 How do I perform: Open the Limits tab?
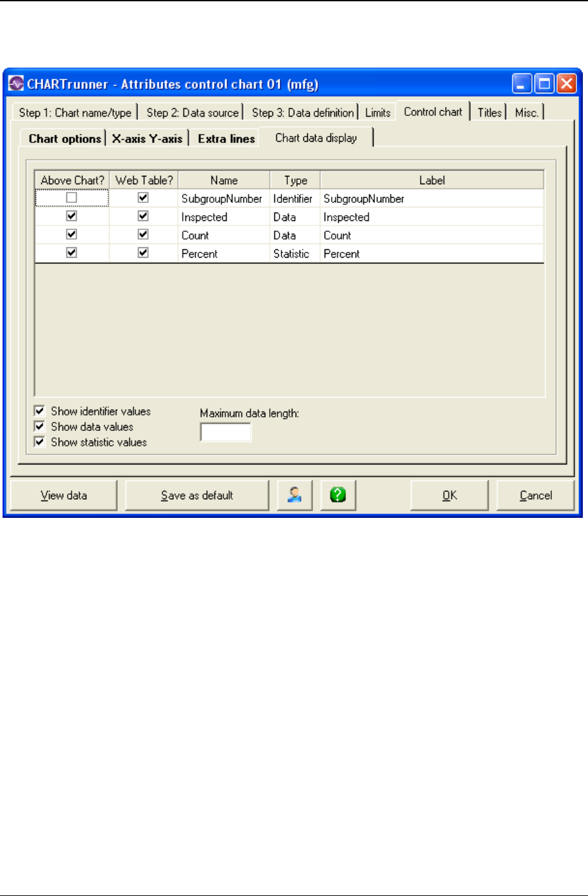click(378, 113)
